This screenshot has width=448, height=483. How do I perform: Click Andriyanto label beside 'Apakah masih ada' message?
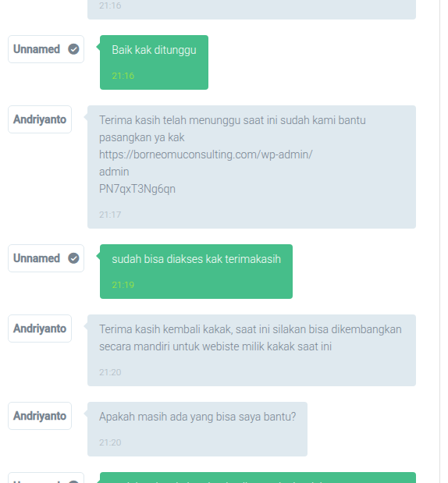pos(40,416)
